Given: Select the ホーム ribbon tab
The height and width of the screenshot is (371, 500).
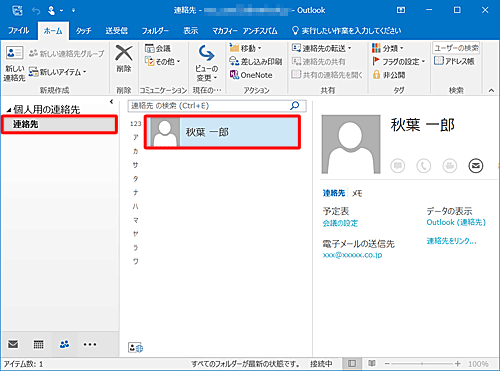Looking at the screenshot, I should pos(53,31).
